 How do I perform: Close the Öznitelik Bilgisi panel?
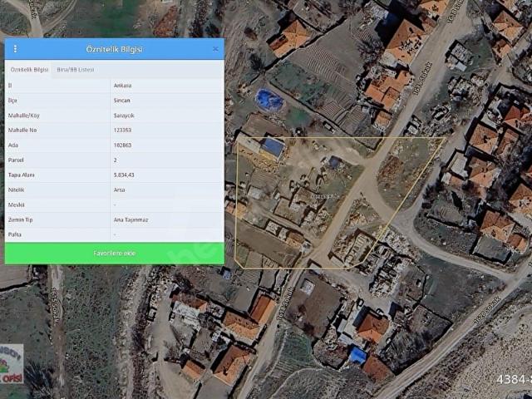215,49
